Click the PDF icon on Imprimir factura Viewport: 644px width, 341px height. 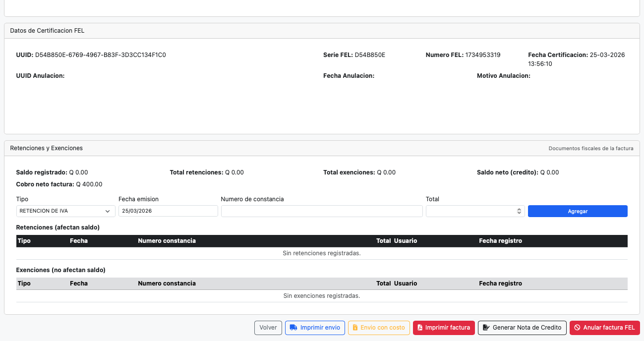tap(420, 328)
